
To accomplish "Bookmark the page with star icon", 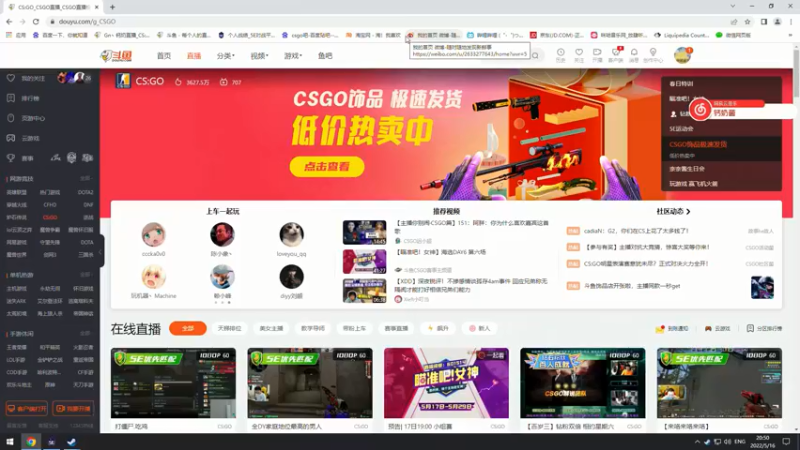I will pos(747,21).
